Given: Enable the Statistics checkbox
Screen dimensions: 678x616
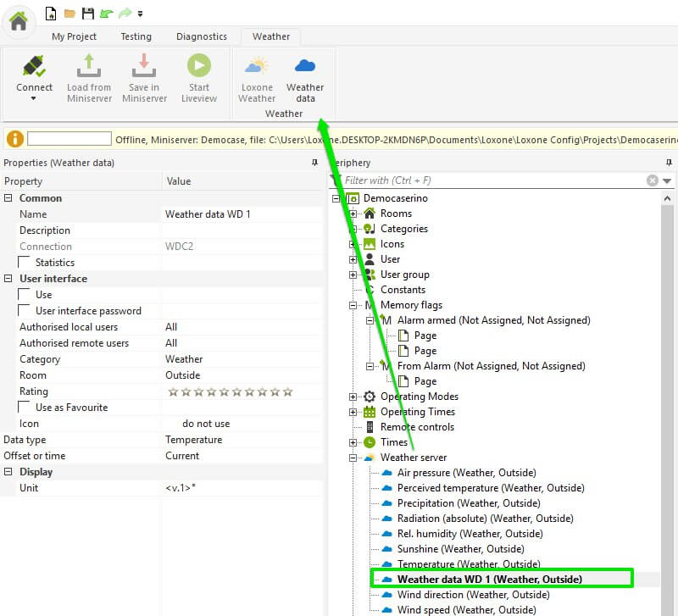Looking at the screenshot, I should (25, 263).
